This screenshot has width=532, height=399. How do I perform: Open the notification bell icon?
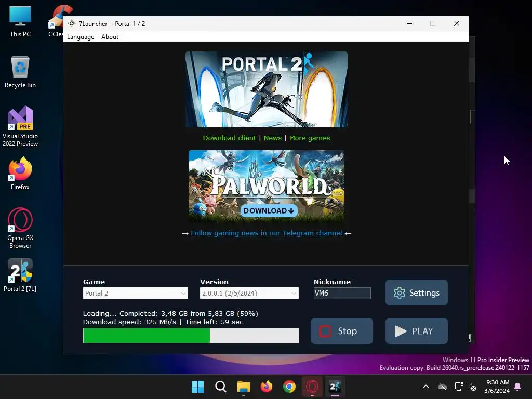click(518, 387)
